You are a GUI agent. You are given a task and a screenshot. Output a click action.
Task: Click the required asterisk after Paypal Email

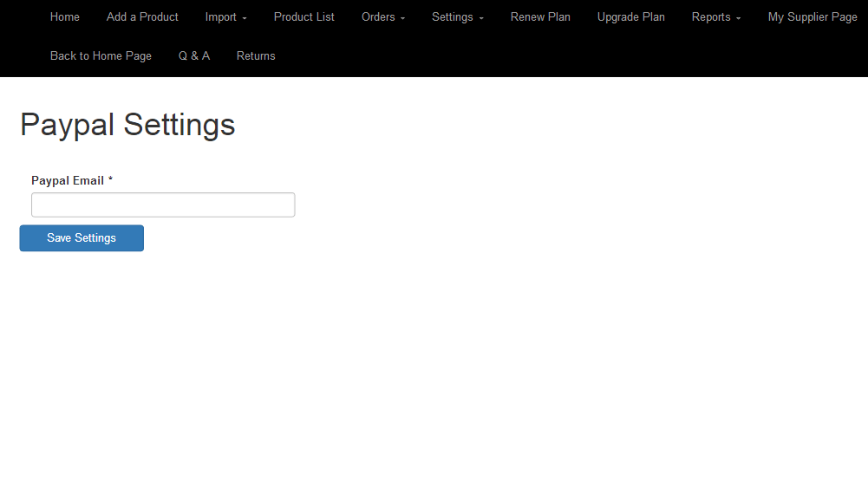pyautogui.click(x=111, y=180)
